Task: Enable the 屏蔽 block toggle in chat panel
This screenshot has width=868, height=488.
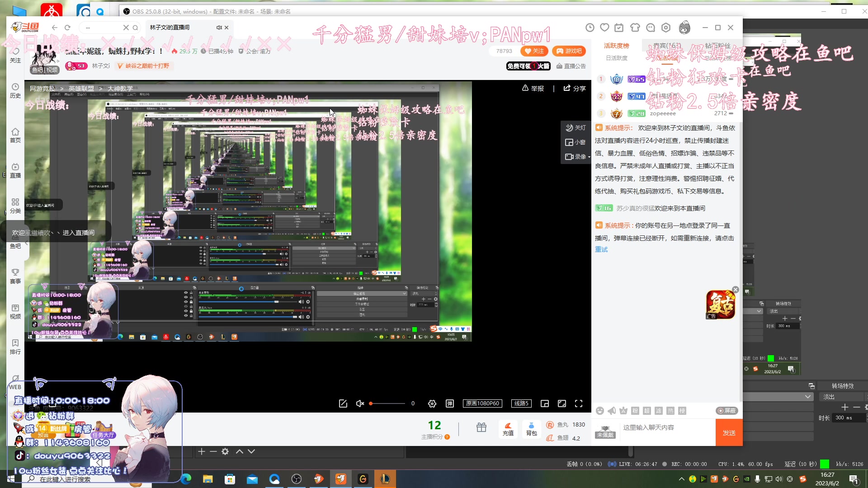Action: pyautogui.click(x=726, y=411)
